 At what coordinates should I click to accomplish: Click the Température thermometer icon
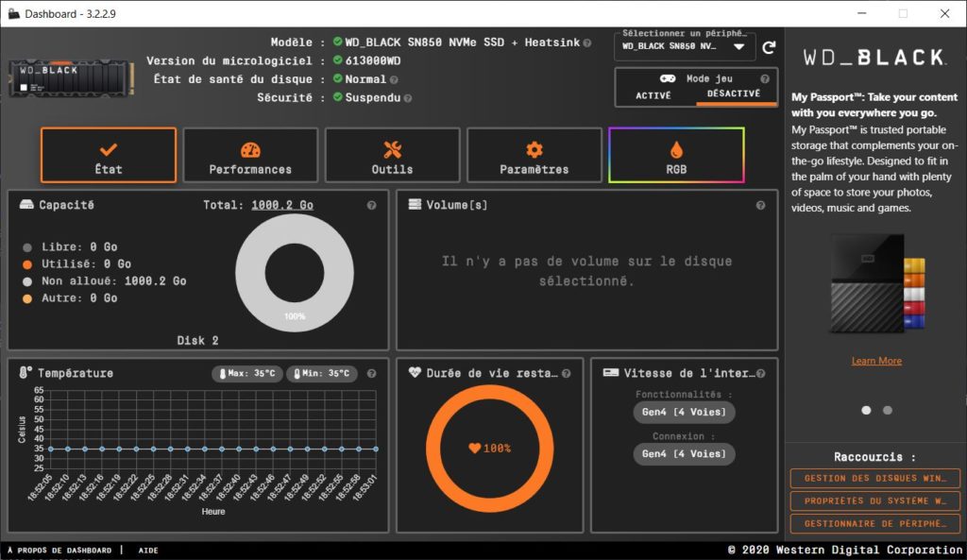click(25, 372)
